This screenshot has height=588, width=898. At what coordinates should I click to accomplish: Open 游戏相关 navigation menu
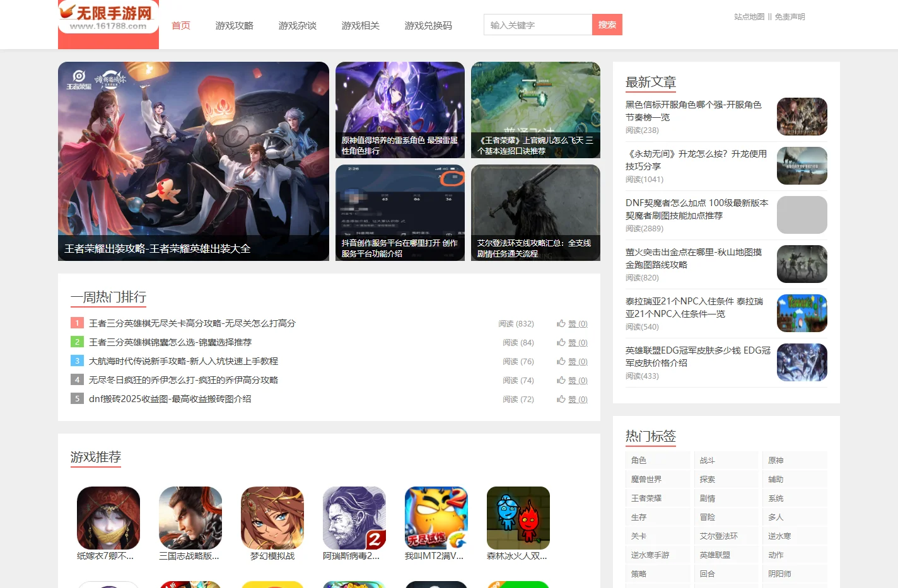[361, 26]
